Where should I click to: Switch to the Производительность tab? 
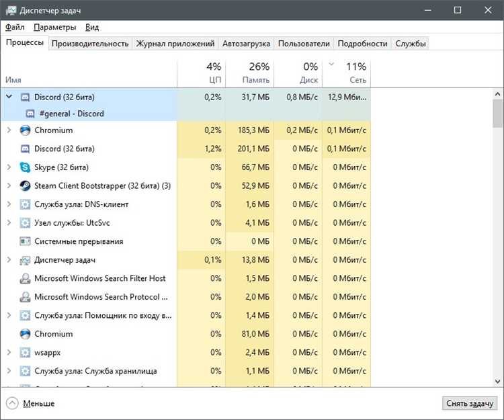coord(90,44)
